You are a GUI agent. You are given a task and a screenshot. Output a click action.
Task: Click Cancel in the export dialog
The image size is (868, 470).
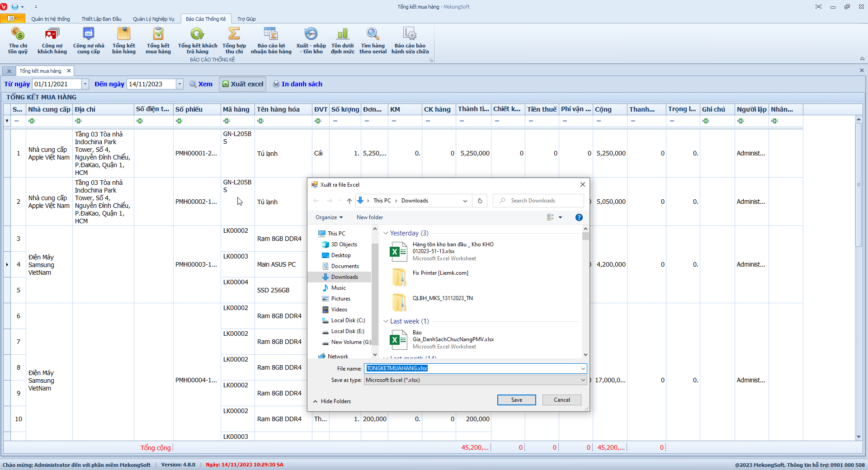click(561, 400)
